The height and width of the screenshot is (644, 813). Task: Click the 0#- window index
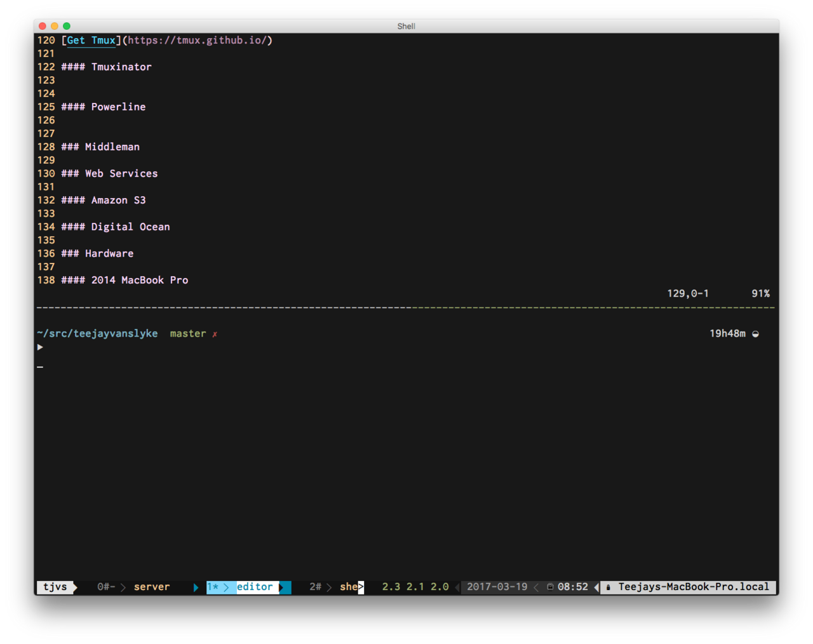(106, 587)
